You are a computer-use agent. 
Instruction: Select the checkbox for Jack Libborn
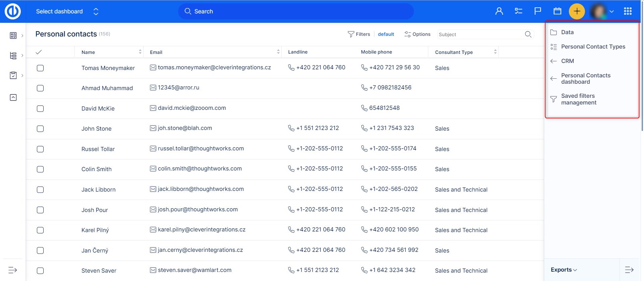tap(40, 190)
